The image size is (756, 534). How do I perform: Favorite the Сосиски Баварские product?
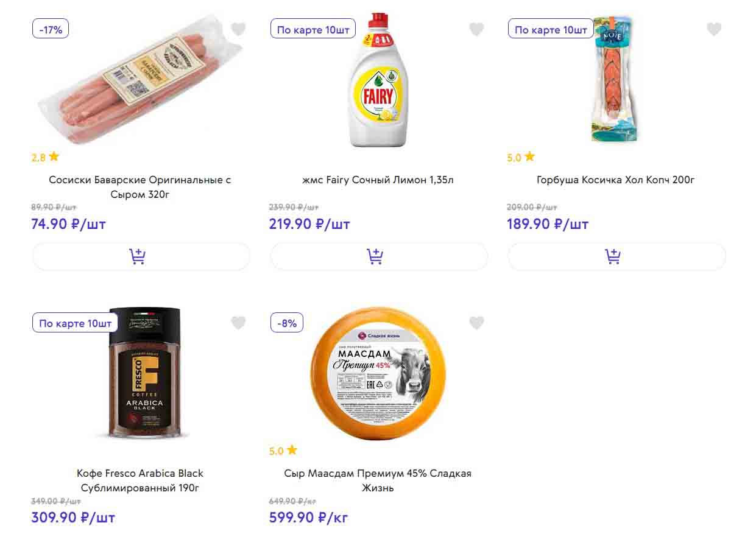click(x=238, y=29)
